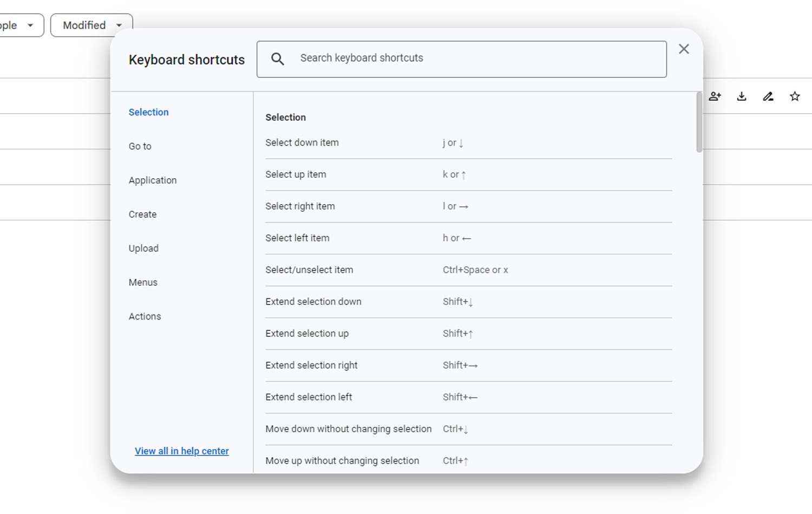Rename the file using the pencil icon
The image size is (812, 514).
click(768, 96)
